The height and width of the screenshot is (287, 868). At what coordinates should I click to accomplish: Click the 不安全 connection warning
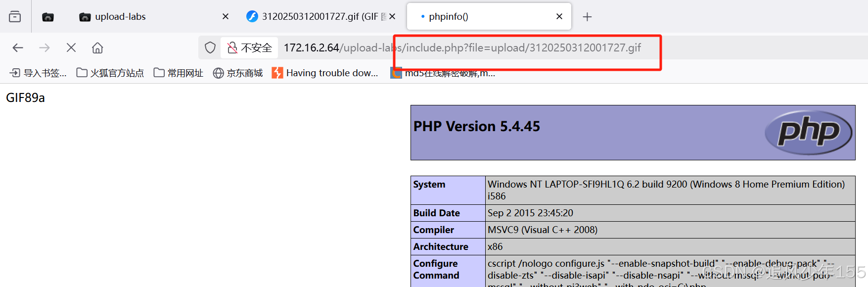tap(250, 48)
